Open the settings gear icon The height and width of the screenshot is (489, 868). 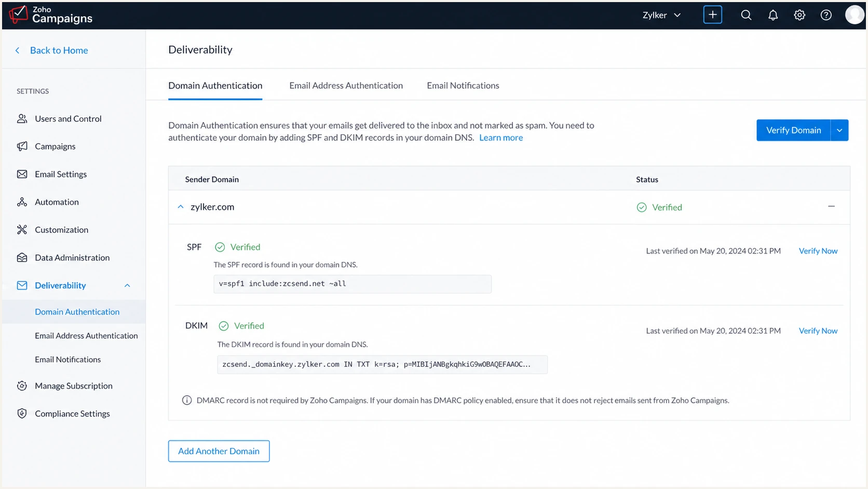799,15
